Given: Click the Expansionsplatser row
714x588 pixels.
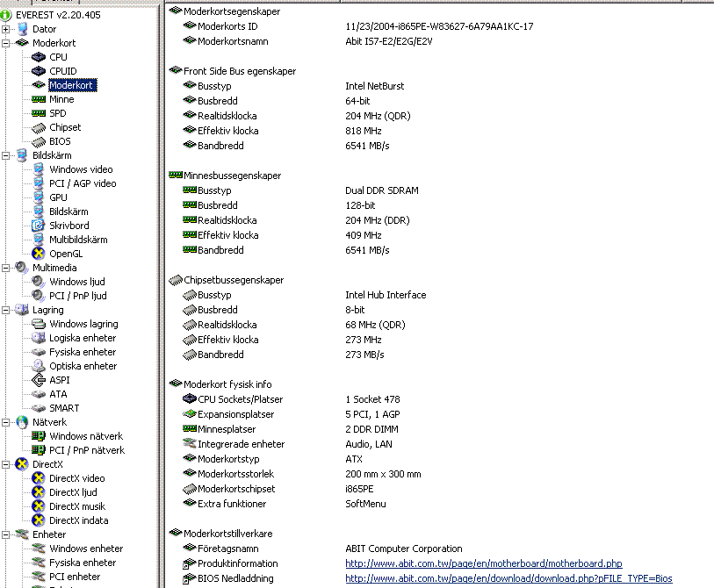Looking at the screenshot, I should pos(292,414).
